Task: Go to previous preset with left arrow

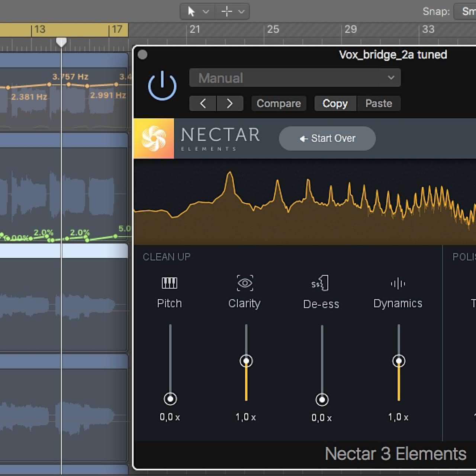Action: pyautogui.click(x=203, y=103)
